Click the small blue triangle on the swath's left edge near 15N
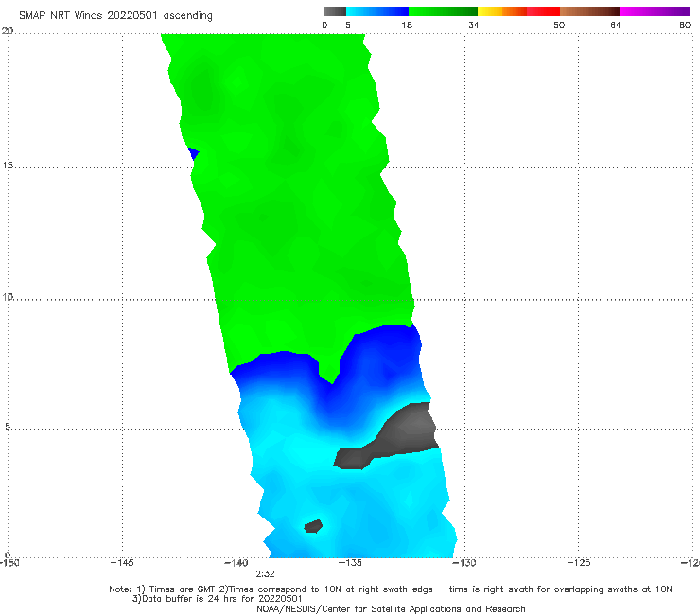 click(x=194, y=153)
